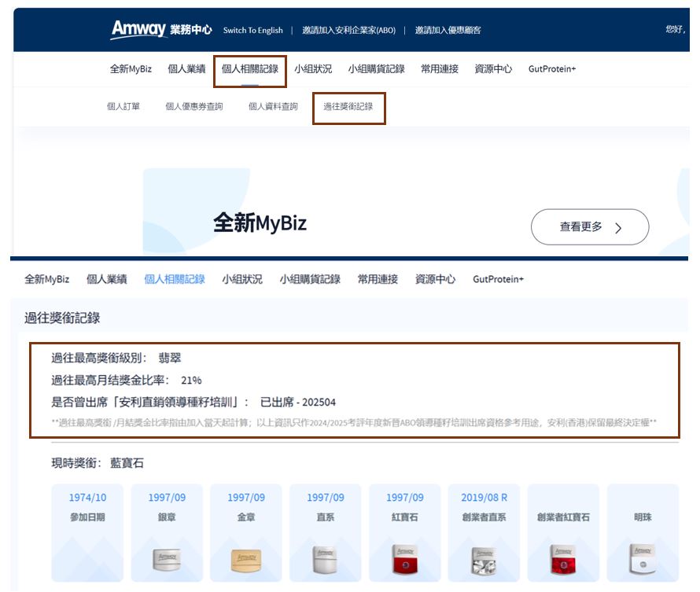Open 全新MyBiz tab on the 過往獎銜記錄 page
700x592 pixels.
tap(47, 279)
